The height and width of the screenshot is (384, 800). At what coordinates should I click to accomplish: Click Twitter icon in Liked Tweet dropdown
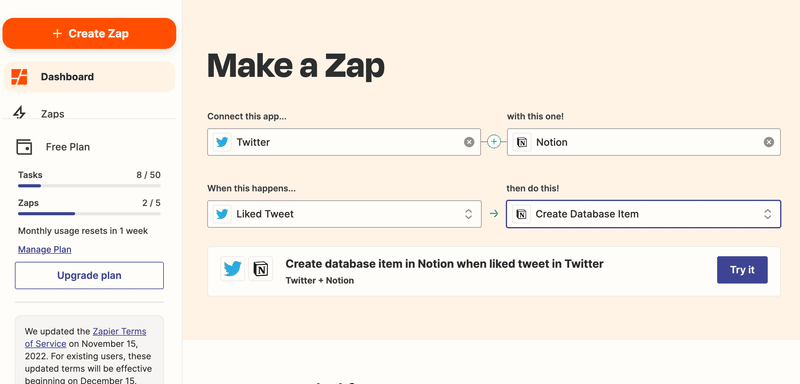click(x=222, y=214)
